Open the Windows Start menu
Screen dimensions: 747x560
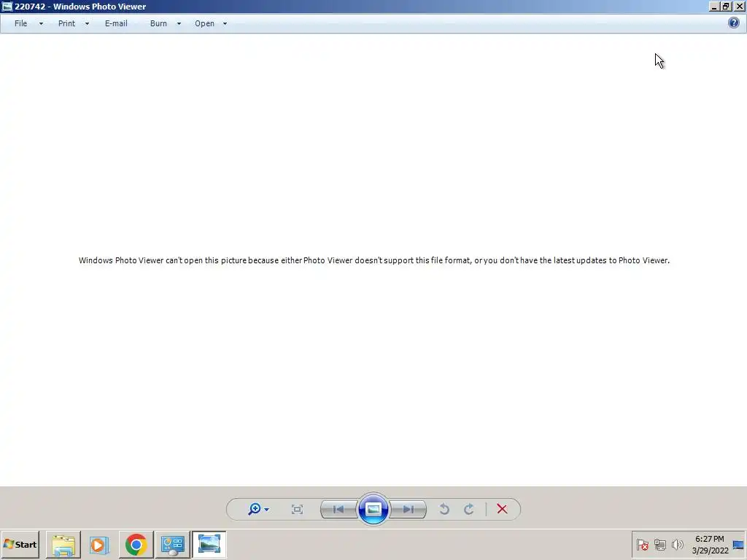pos(20,544)
